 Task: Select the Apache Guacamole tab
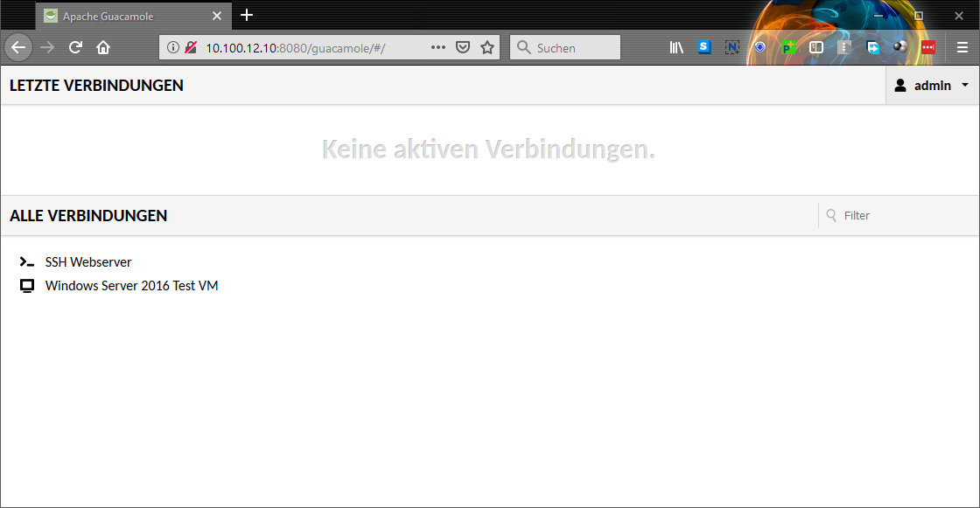(x=122, y=16)
